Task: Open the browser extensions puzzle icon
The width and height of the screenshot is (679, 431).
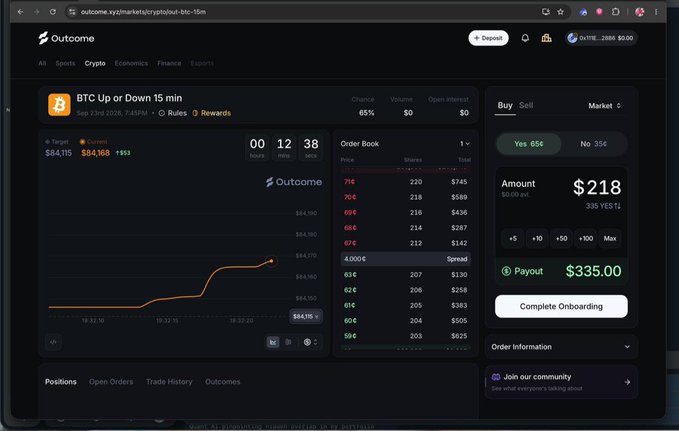Action: pos(615,12)
